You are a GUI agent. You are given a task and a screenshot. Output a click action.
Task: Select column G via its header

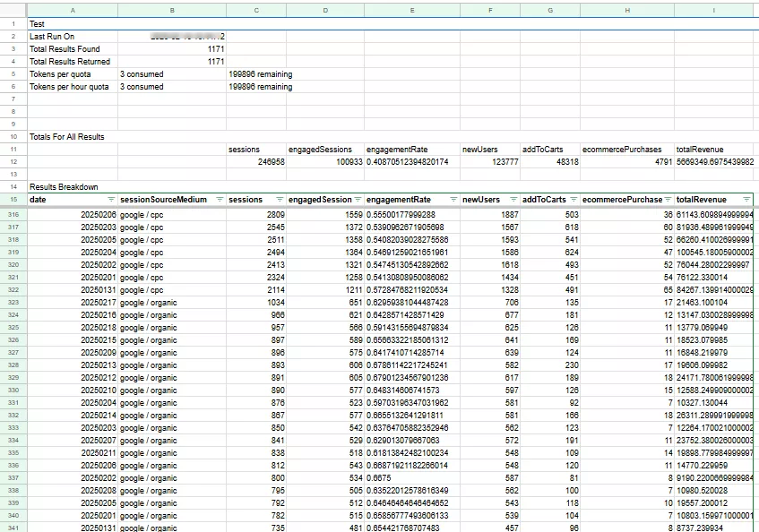(x=550, y=10)
